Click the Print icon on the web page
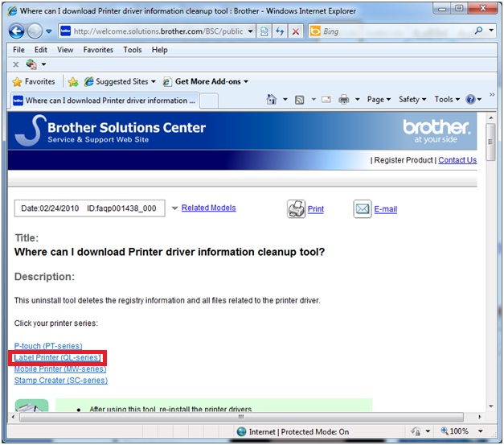The width and height of the screenshot is (504, 445). pyautogui.click(x=297, y=208)
